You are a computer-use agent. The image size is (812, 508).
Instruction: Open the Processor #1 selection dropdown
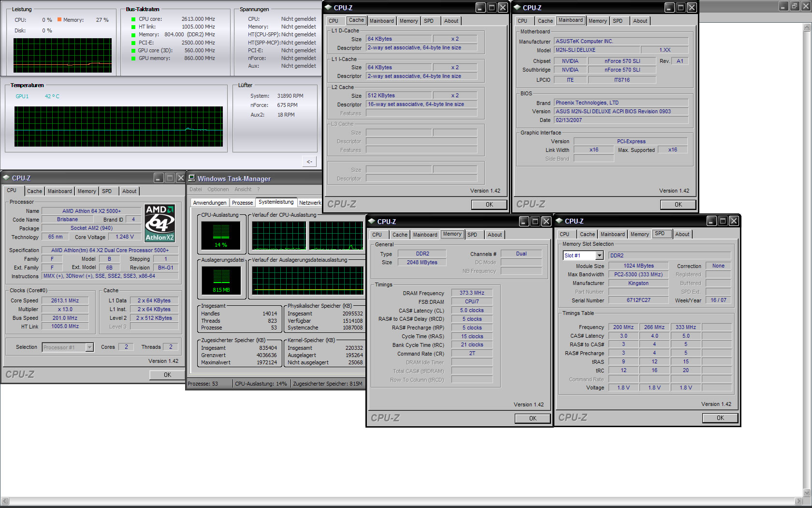click(x=89, y=347)
